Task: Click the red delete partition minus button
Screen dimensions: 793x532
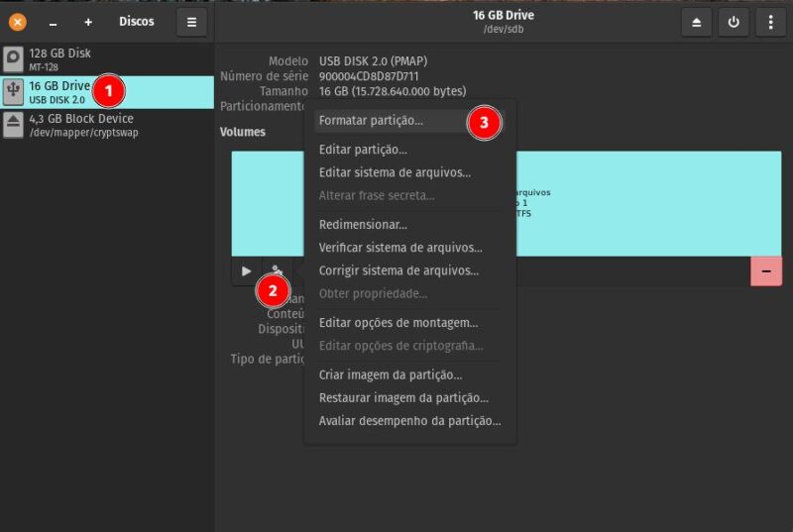Action: (765, 271)
